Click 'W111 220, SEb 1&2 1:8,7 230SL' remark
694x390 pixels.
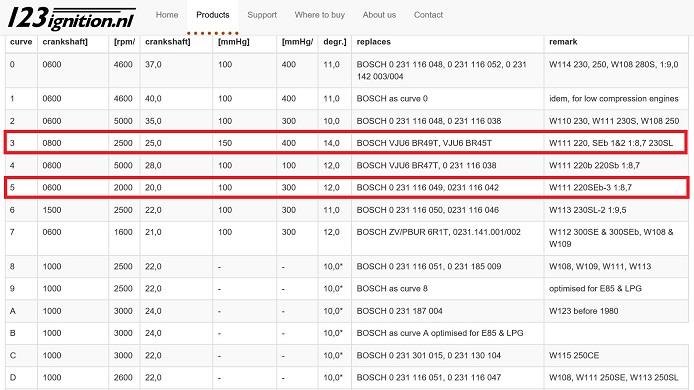coord(611,143)
